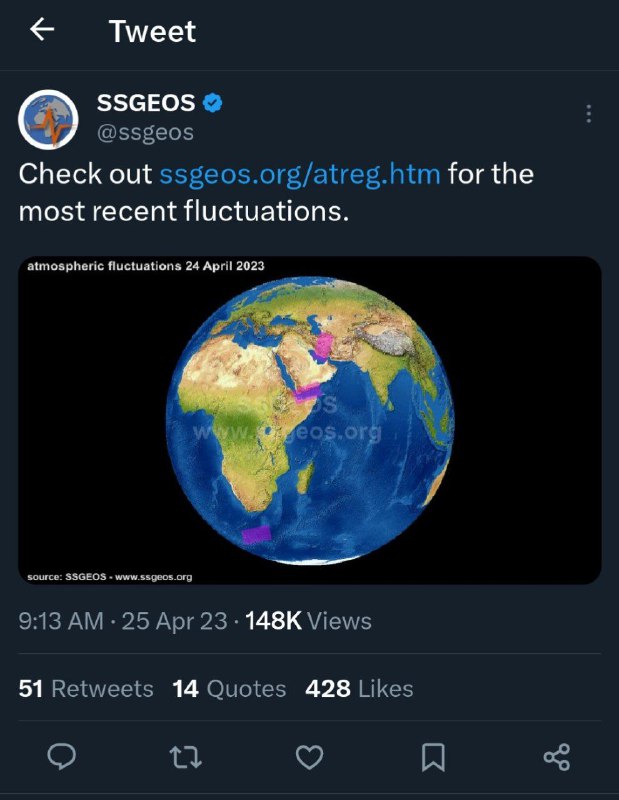Like the tweet with heart icon
The width and height of the screenshot is (619, 800).
click(x=310, y=757)
